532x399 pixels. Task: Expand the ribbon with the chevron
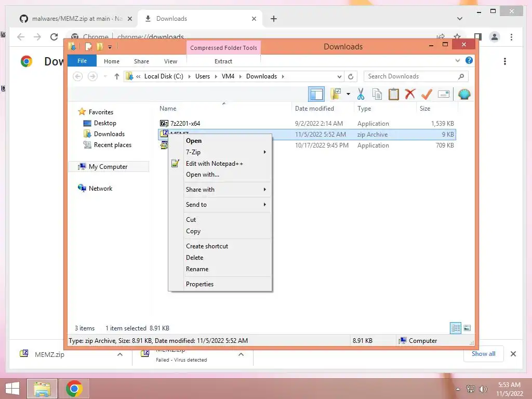457,60
